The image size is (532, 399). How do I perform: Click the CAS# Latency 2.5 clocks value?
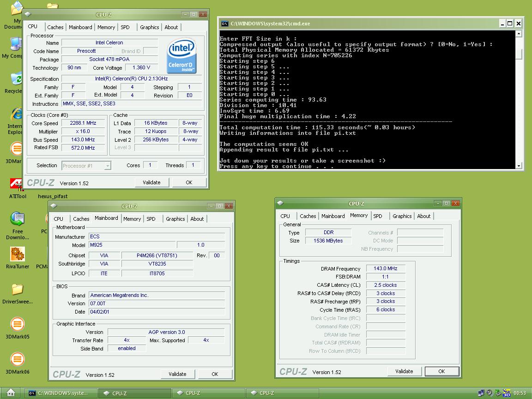pos(386,285)
